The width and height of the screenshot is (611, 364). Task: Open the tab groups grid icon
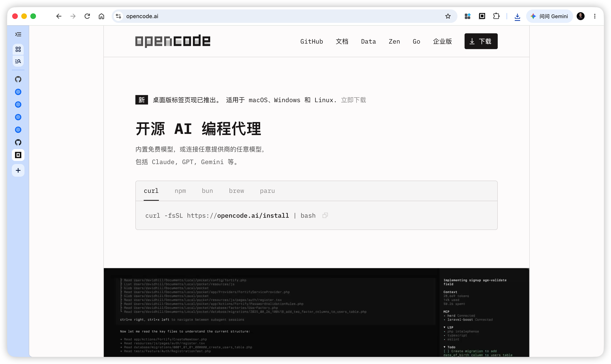coord(18,49)
